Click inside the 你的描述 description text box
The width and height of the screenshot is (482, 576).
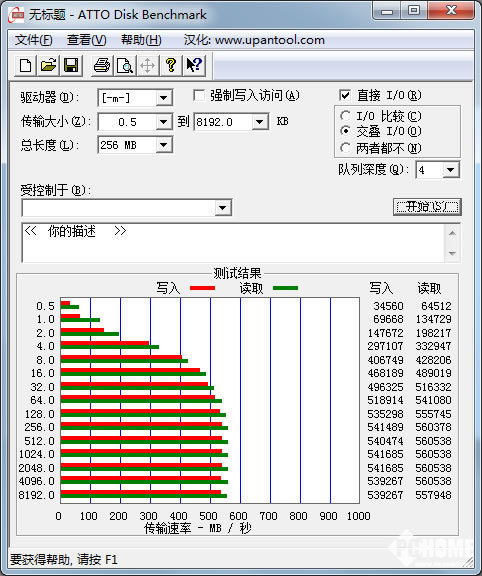233,243
